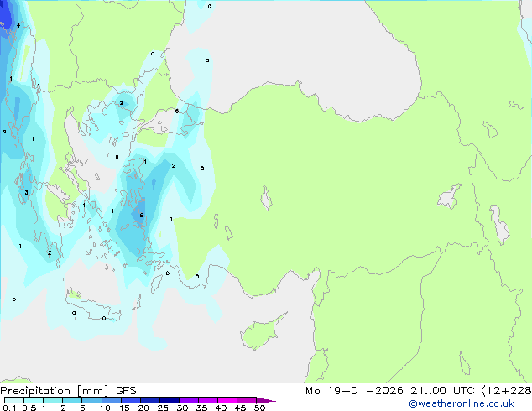Click the "30" legend scale label
This screenshot has width=532, height=411.
point(182,408)
